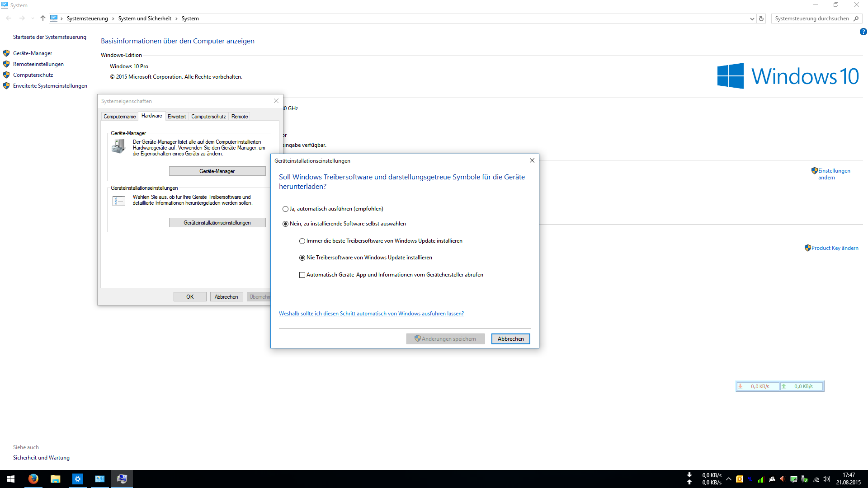868x488 pixels.
Task: Click the Geräte-Manager button in Hardware tab
Action: tap(217, 171)
